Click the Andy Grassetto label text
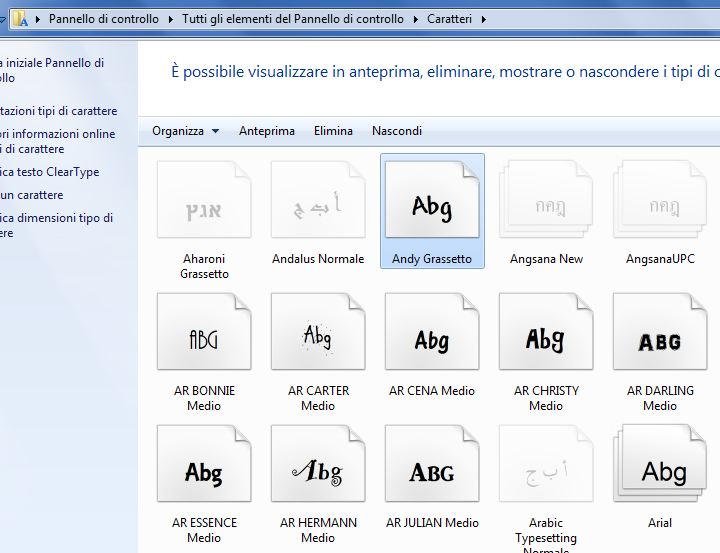This screenshot has width=720, height=553. click(x=432, y=259)
